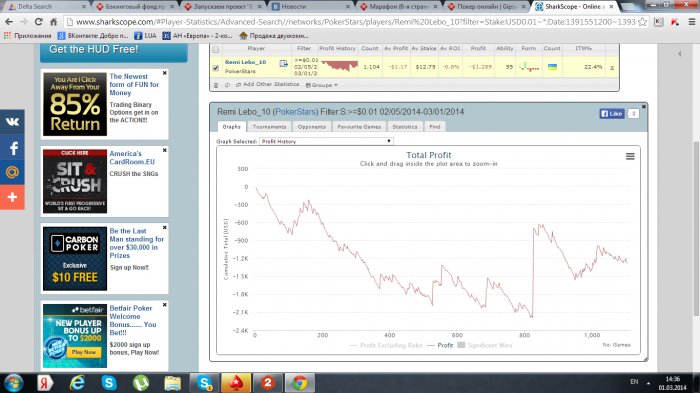Screen dimensions: 700x393
Task: Open the Be the Last Man standing ad link
Action: [x=137, y=243]
